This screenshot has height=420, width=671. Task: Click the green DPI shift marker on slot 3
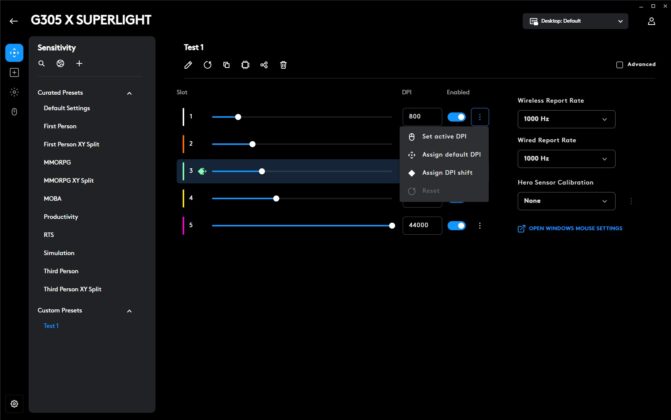[x=202, y=171]
